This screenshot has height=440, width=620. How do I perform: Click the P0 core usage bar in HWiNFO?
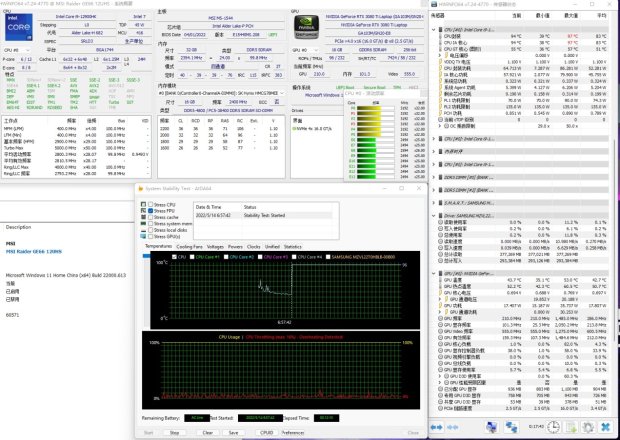tap(375, 108)
